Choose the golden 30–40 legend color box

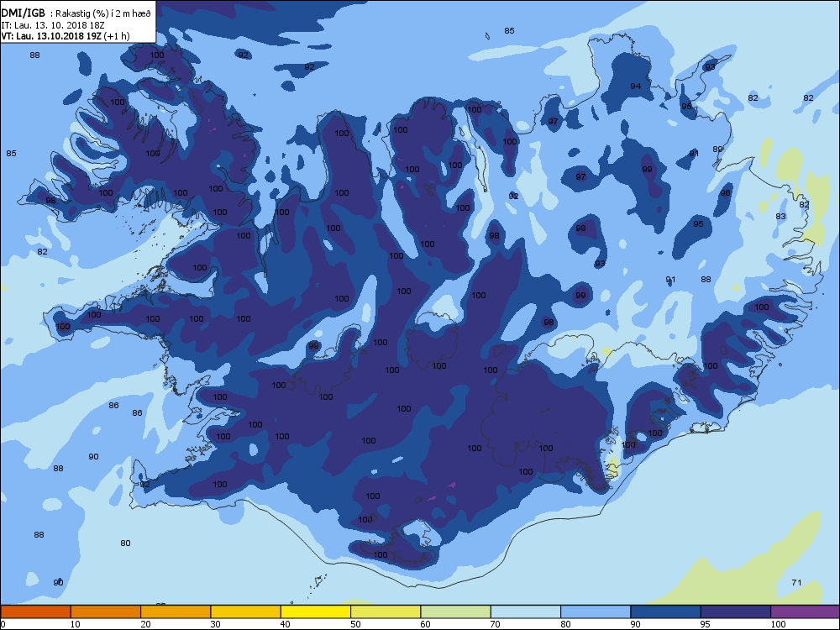coord(246,612)
